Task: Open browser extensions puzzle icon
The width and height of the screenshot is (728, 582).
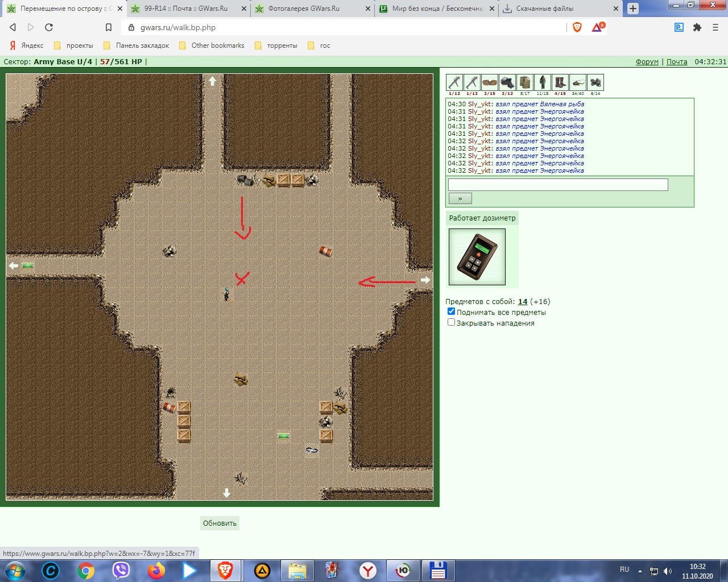Action: (x=697, y=27)
